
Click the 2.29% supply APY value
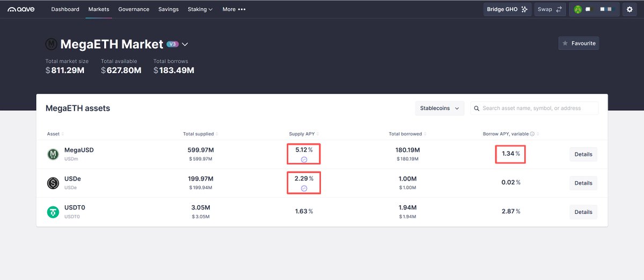pos(304,178)
